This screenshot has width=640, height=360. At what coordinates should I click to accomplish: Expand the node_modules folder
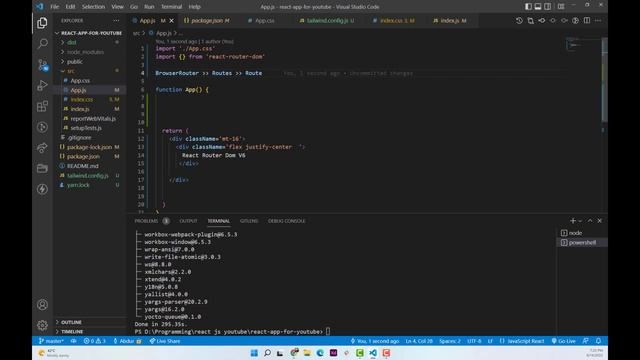point(89,52)
